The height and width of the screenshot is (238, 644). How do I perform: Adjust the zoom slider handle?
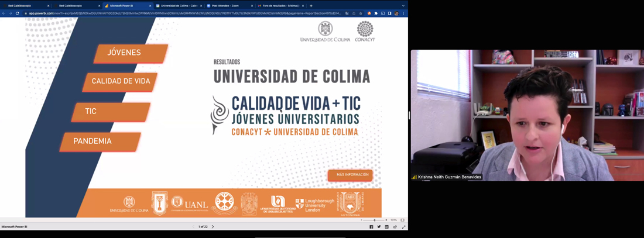coord(374,220)
